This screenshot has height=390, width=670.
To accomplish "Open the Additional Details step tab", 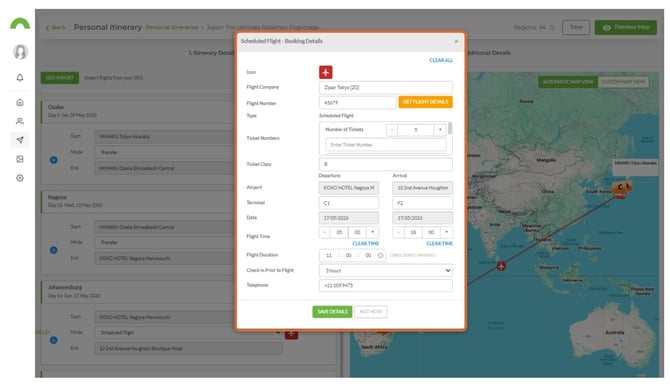I will click(489, 53).
